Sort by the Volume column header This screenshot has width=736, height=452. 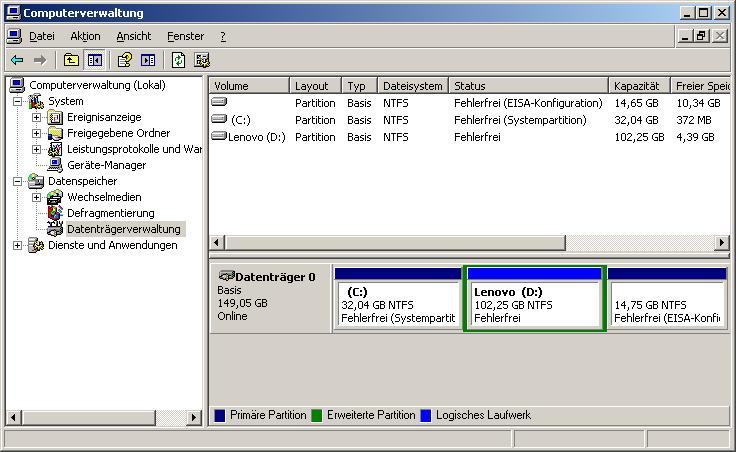coord(249,86)
